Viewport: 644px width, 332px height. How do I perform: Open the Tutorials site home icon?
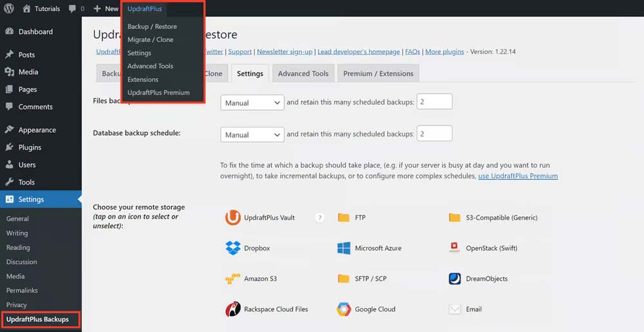[x=26, y=8]
